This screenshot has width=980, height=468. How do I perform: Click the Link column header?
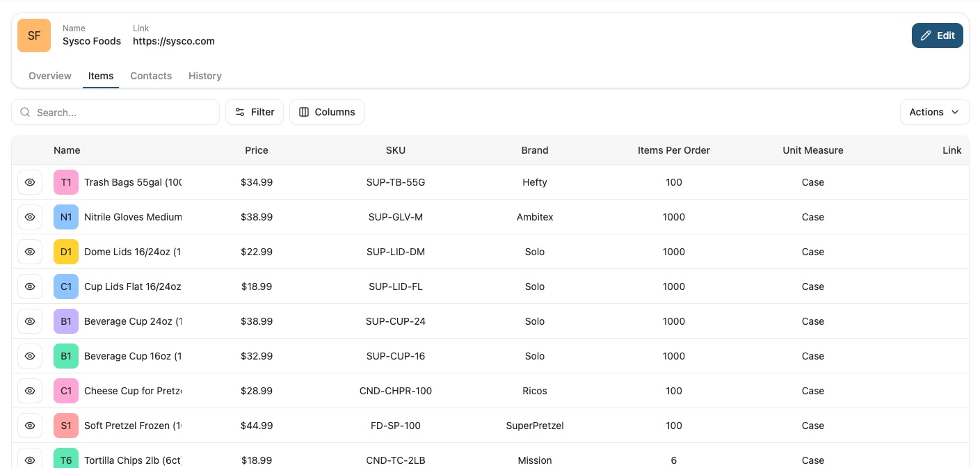coord(952,150)
